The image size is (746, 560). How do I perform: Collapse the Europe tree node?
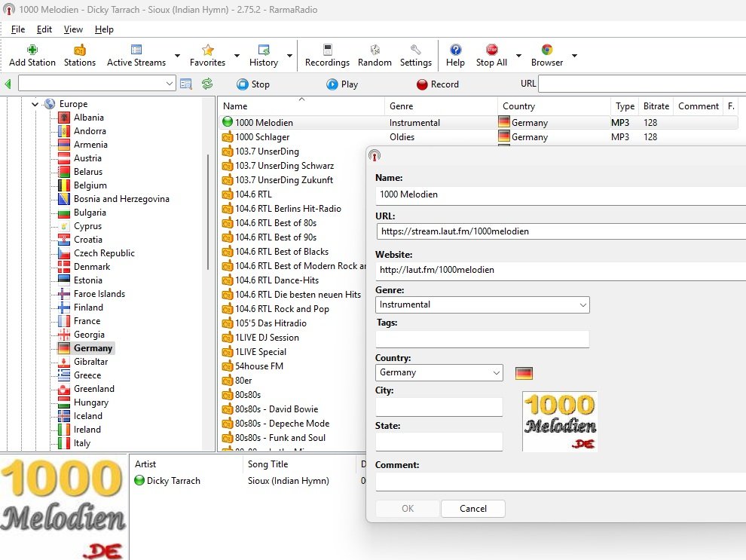35,104
